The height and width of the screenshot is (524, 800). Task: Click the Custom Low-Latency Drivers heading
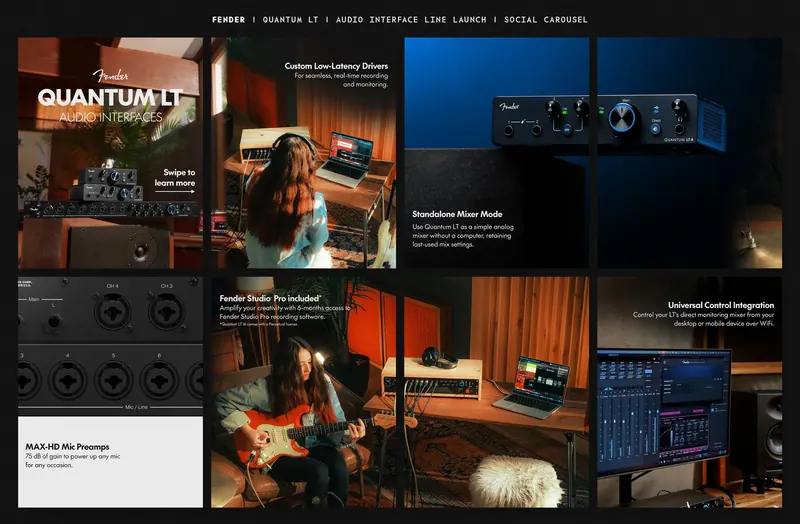(x=336, y=66)
